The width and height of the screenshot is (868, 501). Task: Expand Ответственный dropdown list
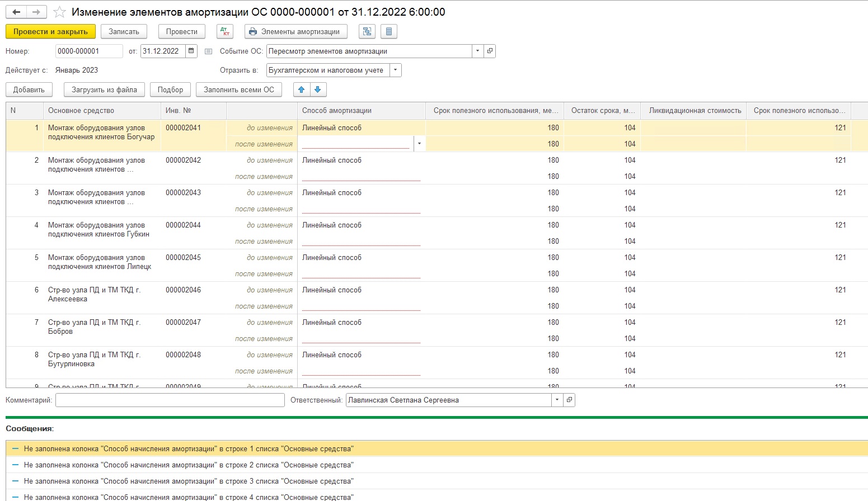click(x=557, y=400)
